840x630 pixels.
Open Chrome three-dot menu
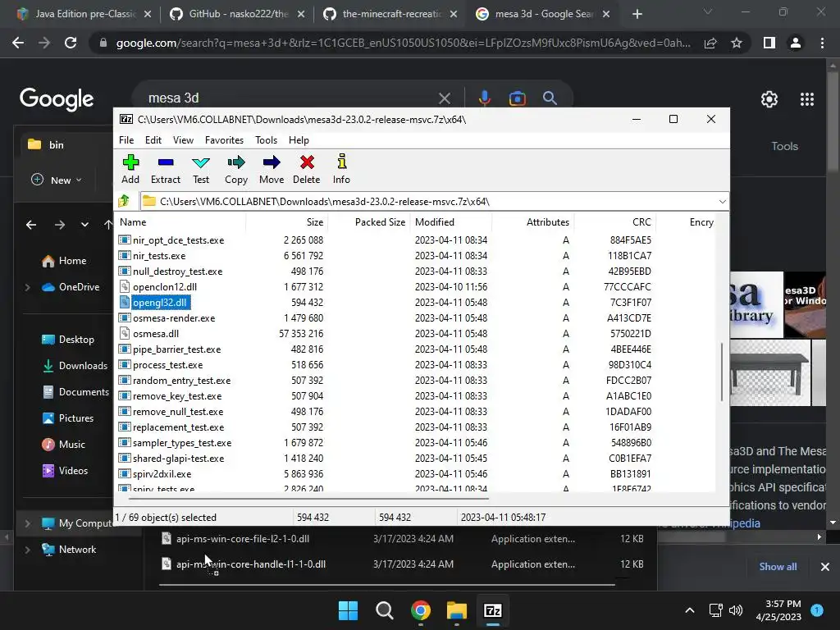(x=822, y=43)
